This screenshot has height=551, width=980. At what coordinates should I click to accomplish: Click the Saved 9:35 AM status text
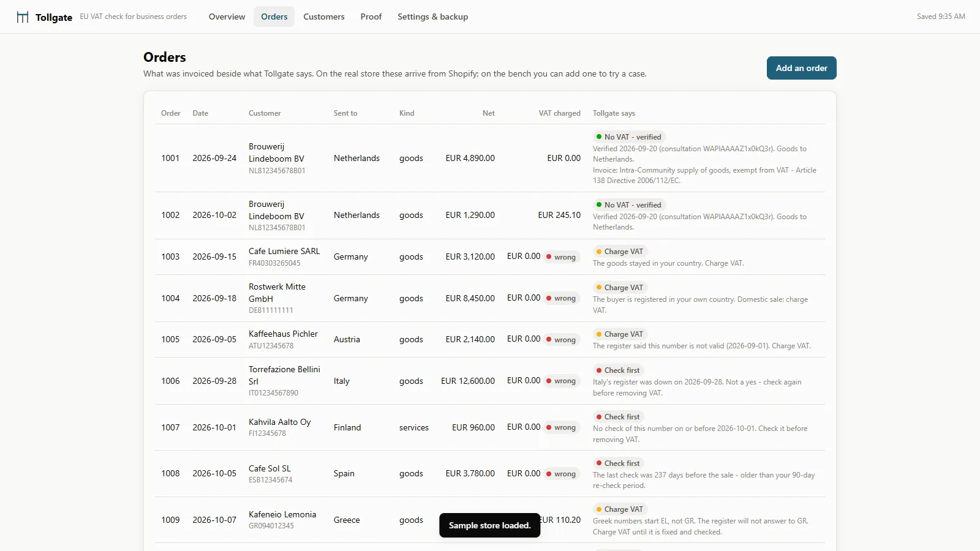coord(941,17)
